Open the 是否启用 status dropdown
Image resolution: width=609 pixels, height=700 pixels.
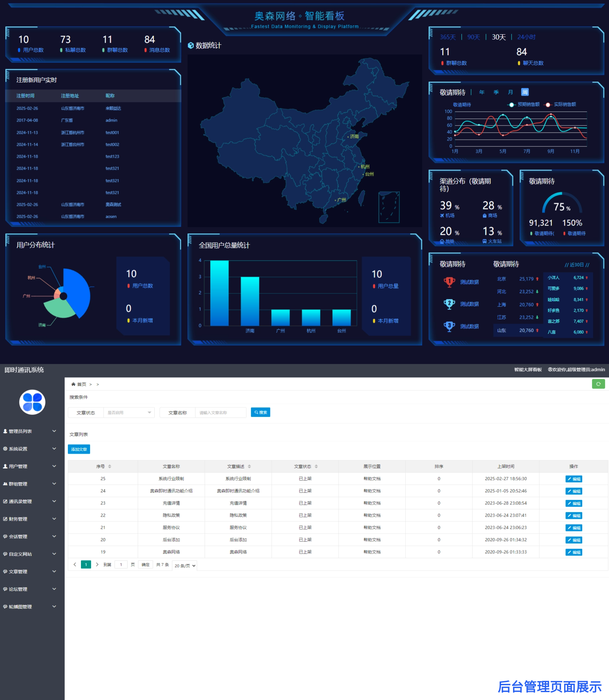pyautogui.click(x=129, y=413)
